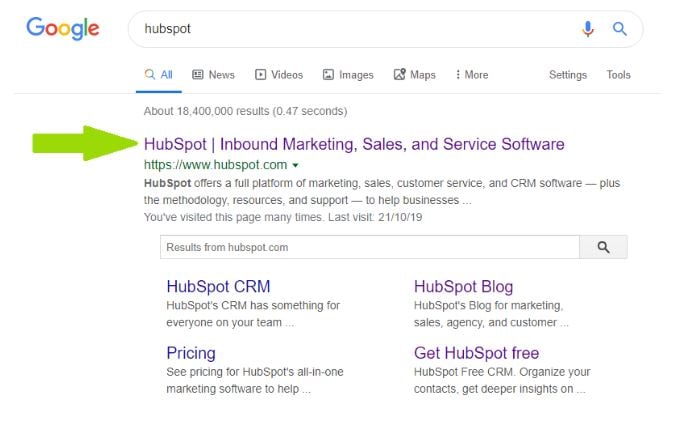Click the See pricing for HubSpot's description

(x=254, y=380)
